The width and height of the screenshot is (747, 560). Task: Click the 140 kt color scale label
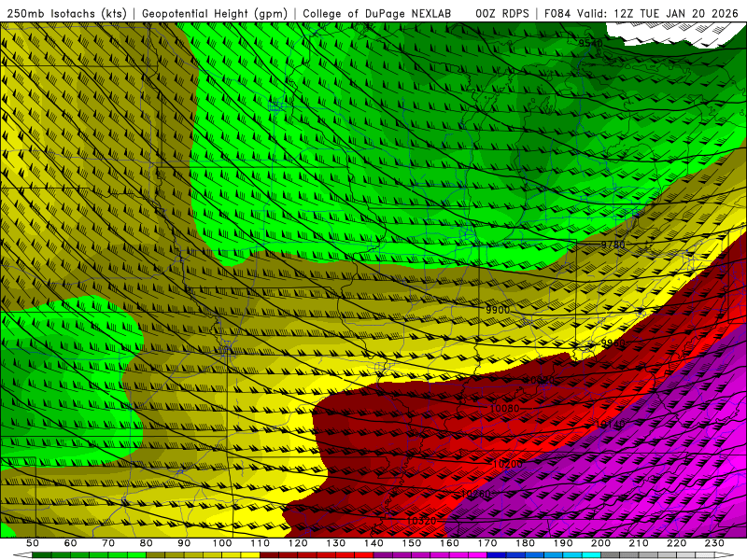pos(374,543)
